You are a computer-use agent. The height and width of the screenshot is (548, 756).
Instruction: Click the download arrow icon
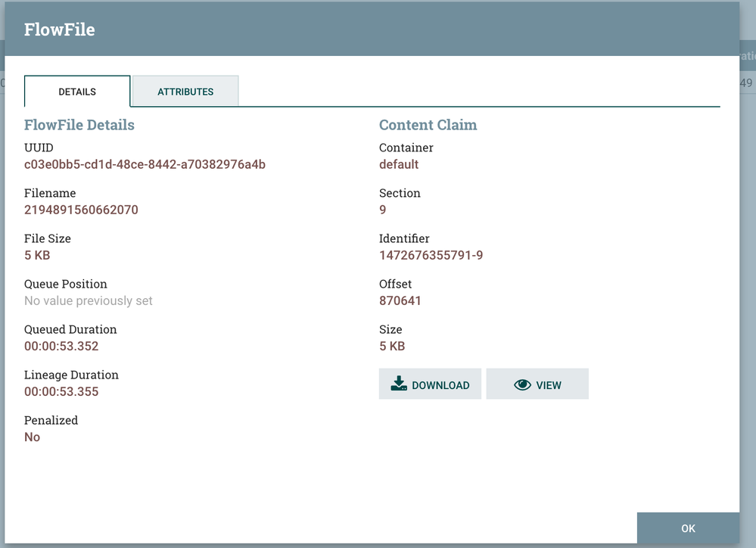399,384
